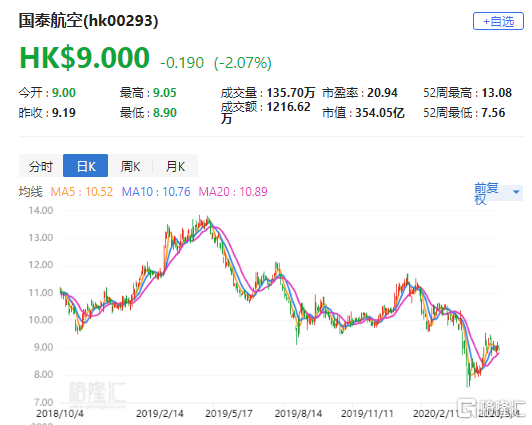Click the change value -0.190
Screen dimensions: 532x425
point(182,63)
